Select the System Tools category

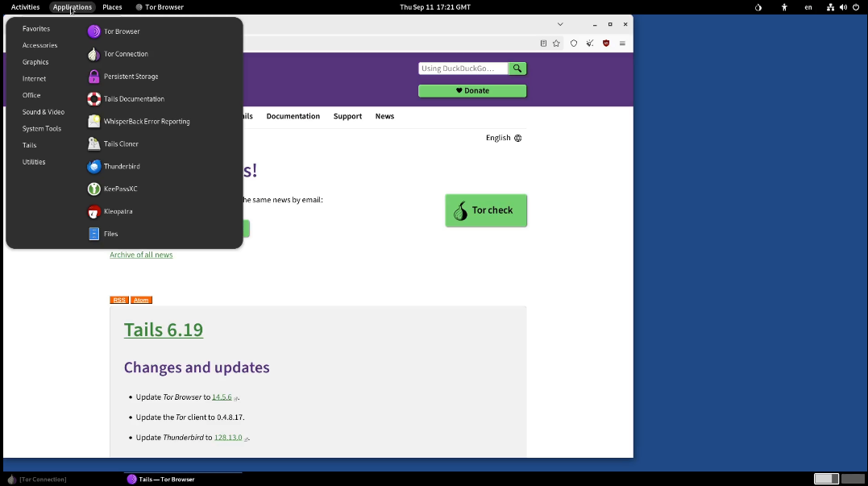pyautogui.click(x=42, y=129)
